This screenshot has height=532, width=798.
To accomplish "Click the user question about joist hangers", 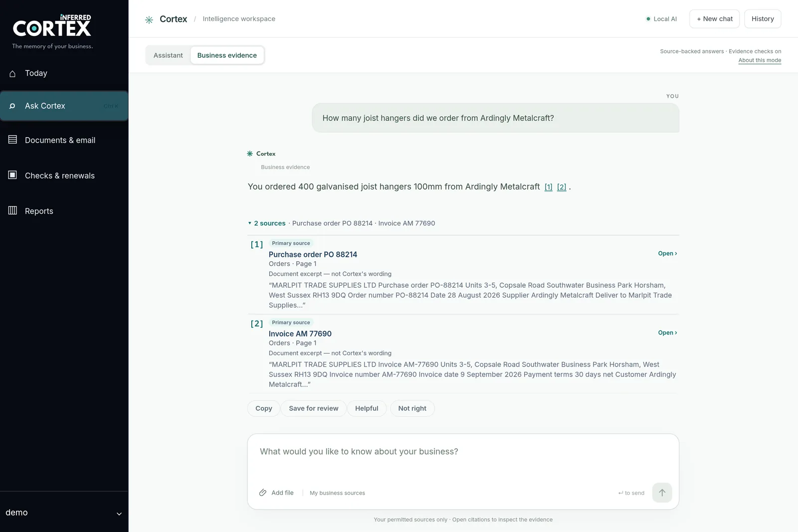I will coord(495,118).
